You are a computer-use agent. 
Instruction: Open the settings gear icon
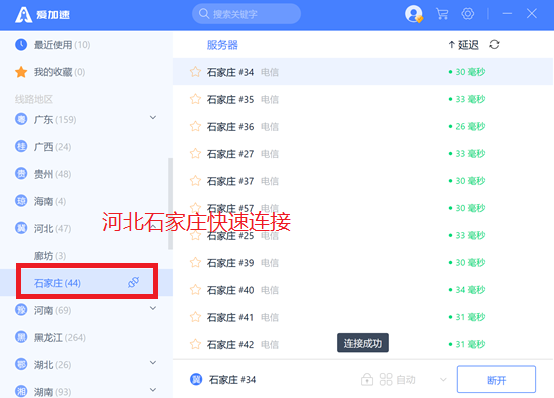[468, 14]
